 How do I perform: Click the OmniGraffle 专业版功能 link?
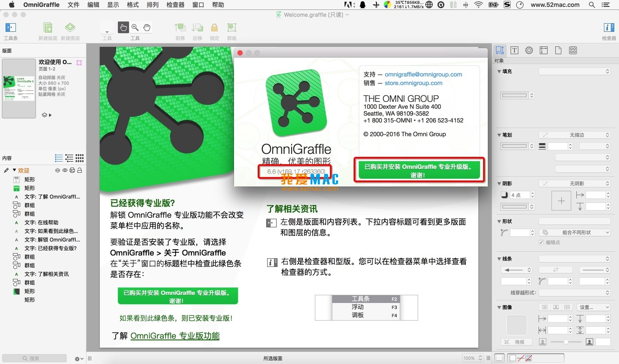point(175,336)
